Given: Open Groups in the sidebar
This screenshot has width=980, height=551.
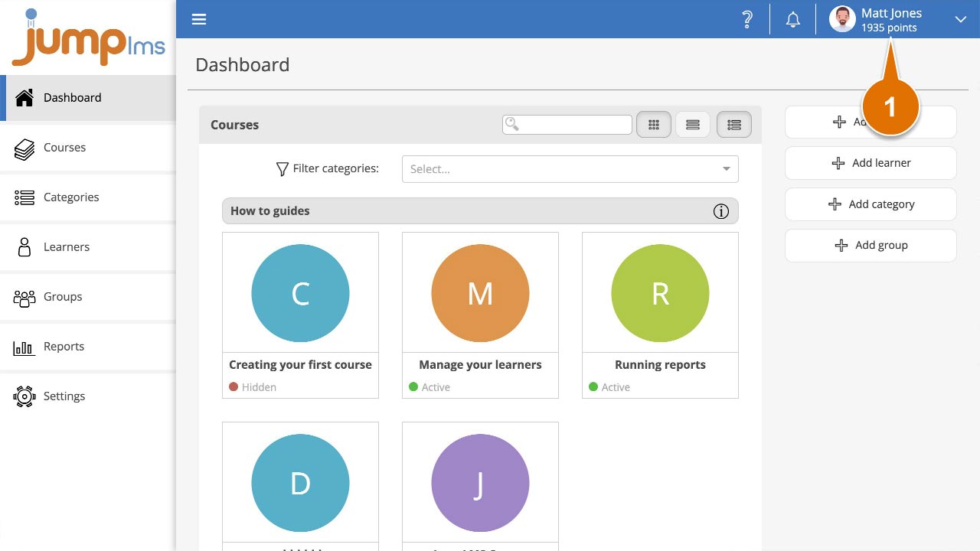Looking at the screenshot, I should click(x=88, y=297).
